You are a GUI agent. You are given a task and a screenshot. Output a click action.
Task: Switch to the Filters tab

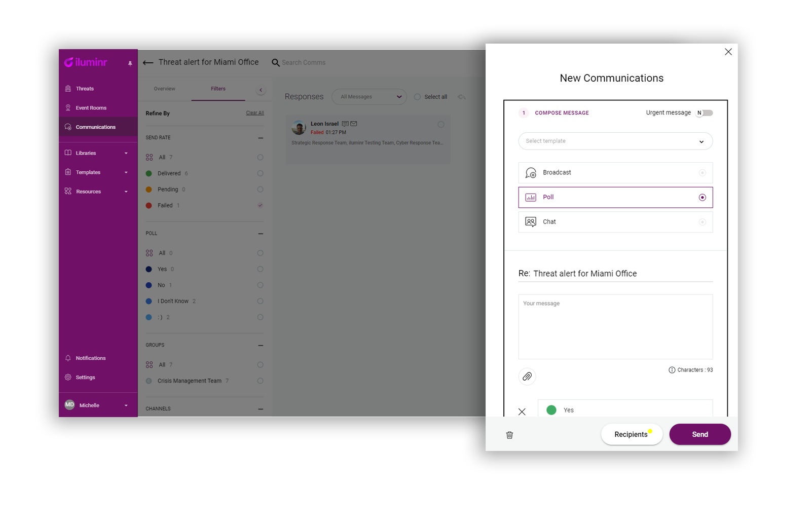(x=218, y=88)
